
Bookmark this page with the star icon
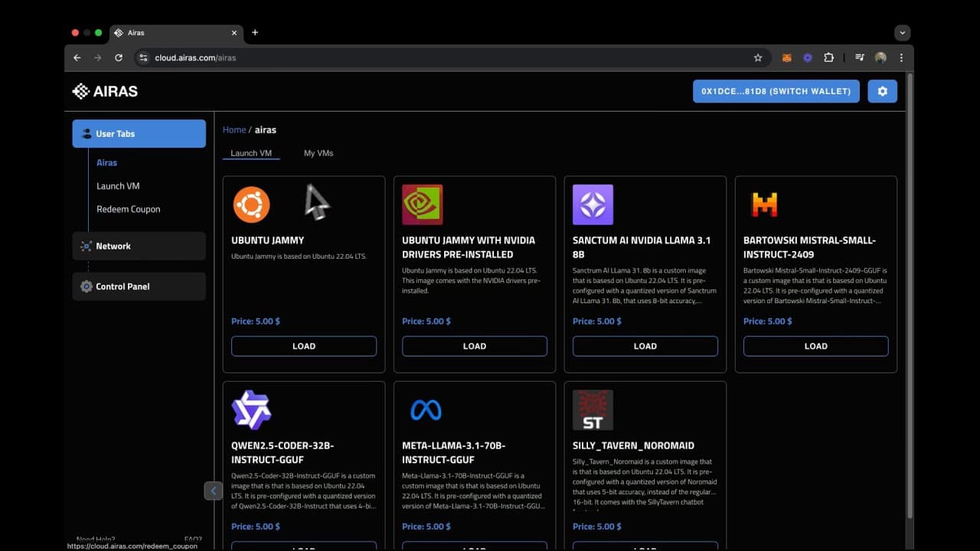758,57
